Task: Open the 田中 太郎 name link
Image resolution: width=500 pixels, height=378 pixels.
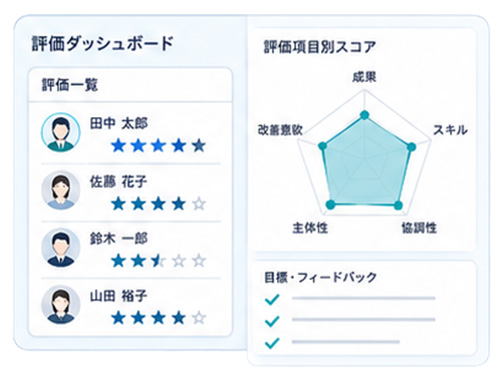Action: (x=119, y=123)
